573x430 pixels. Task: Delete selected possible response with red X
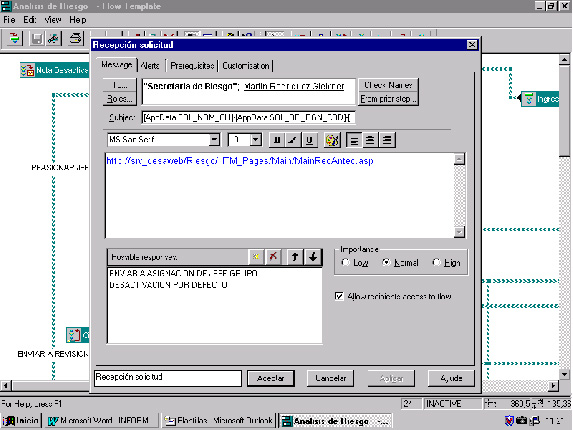[x=273, y=257]
